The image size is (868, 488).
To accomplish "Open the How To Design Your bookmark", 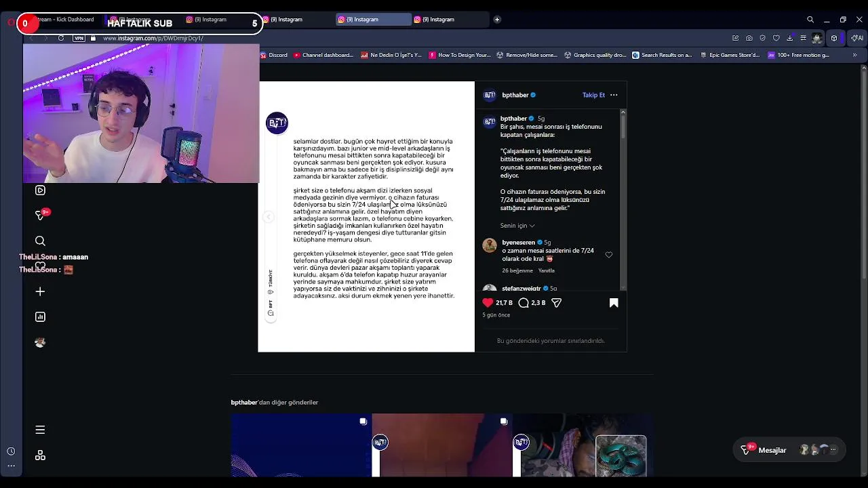I will pos(460,55).
